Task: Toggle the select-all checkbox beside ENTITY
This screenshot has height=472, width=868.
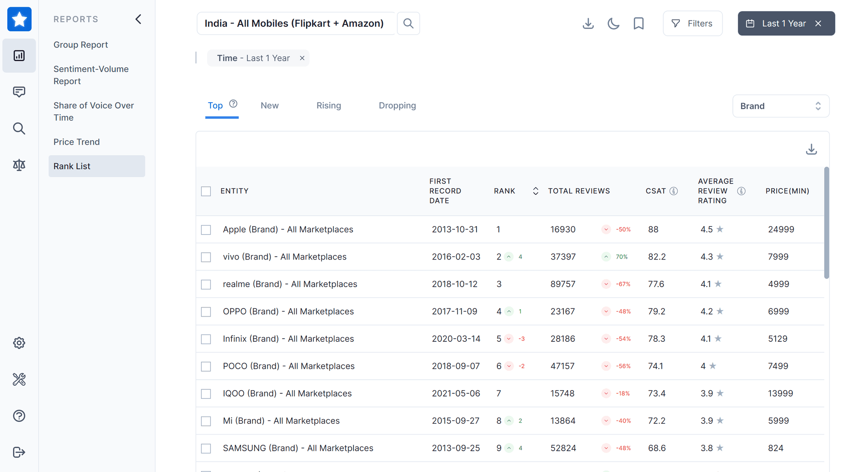Action: [x=206, y=191]
